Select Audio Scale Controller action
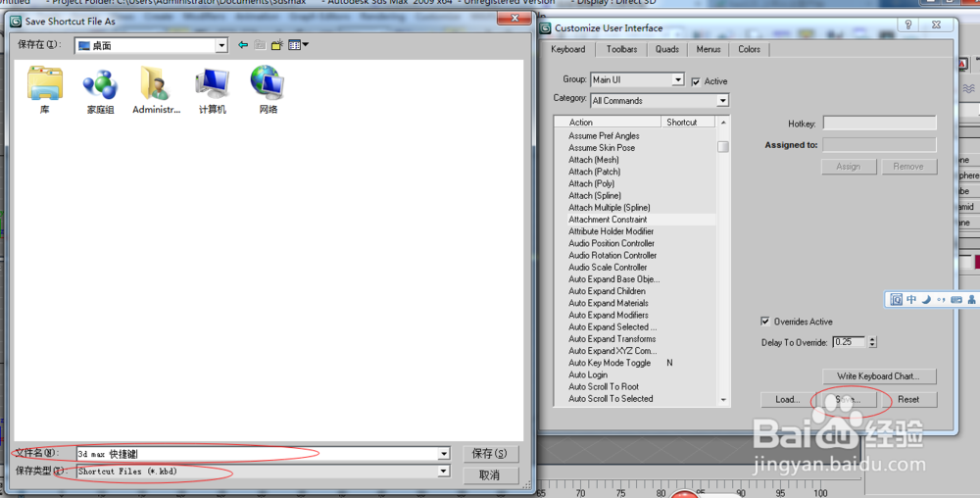Image resolution: width=980 pixels, height=498 pixels. tap(608, 267)
